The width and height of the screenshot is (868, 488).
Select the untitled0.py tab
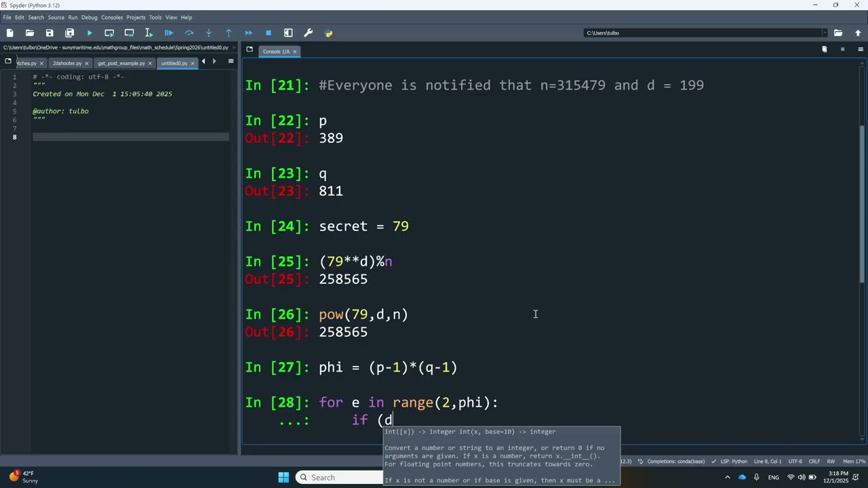(x=174, y=63)
